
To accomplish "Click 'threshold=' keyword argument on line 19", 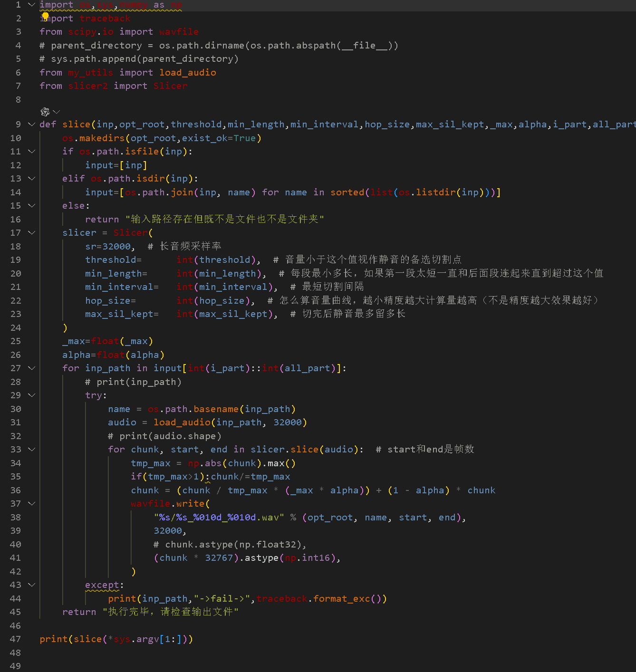I will [114, 259].
